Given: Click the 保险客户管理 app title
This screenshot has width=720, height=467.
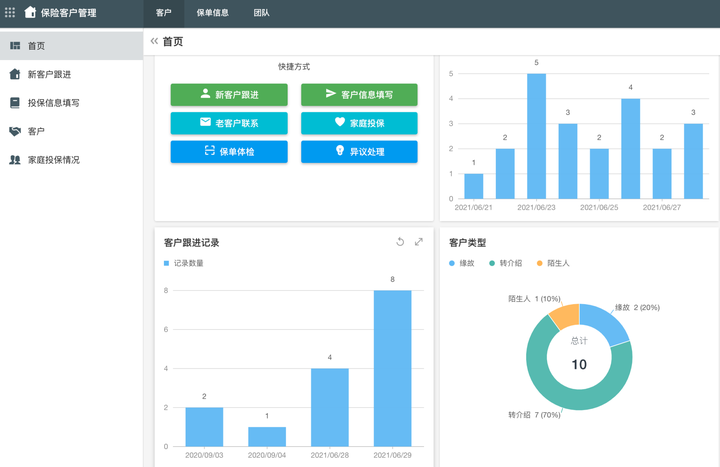Looking at the screenshot, I should (x=68, y=13).
